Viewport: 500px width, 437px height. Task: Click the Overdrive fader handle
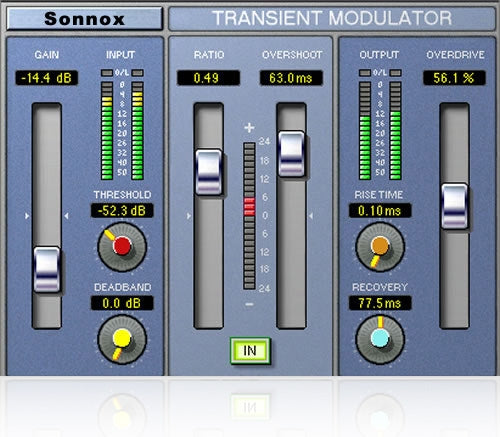point(455,206)
